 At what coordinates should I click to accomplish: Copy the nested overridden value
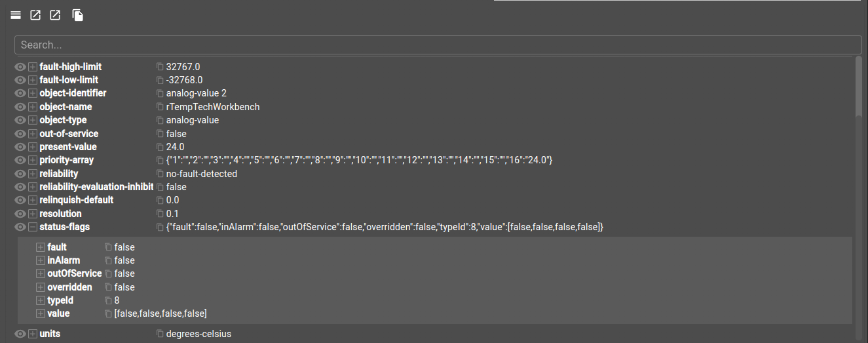point(108,287)
